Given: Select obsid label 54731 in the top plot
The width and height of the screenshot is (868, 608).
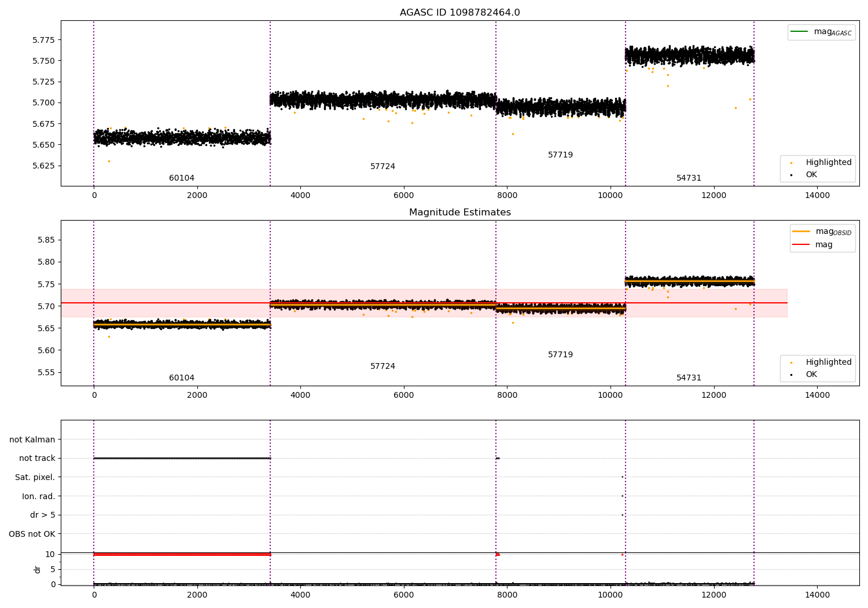Looking at the screenshot, I should coord(689,178).
